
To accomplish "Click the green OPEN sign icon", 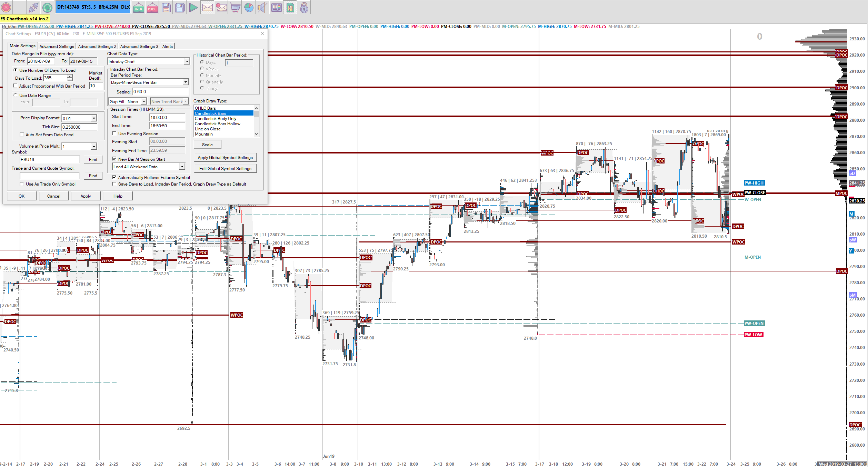I will click(139, 7).
